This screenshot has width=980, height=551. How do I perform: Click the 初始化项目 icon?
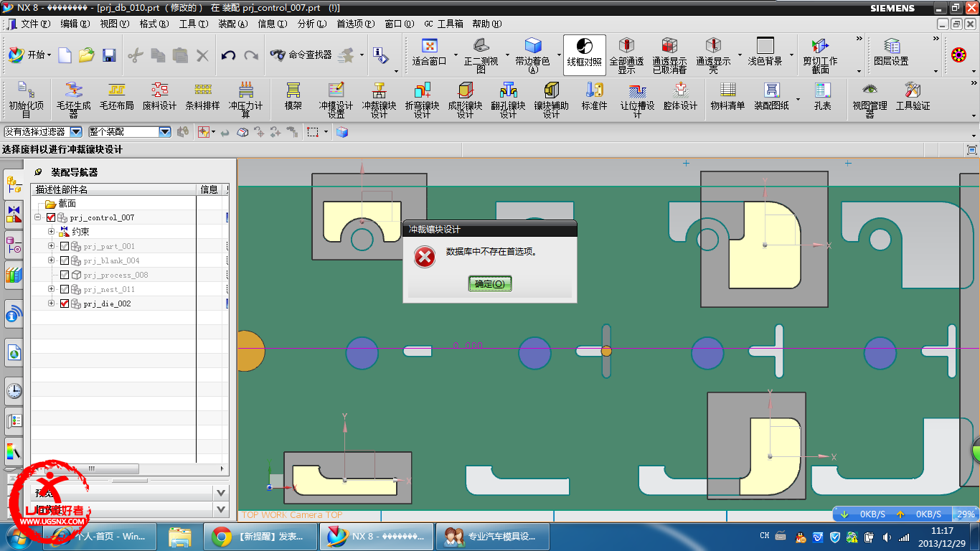coord(26,99)
